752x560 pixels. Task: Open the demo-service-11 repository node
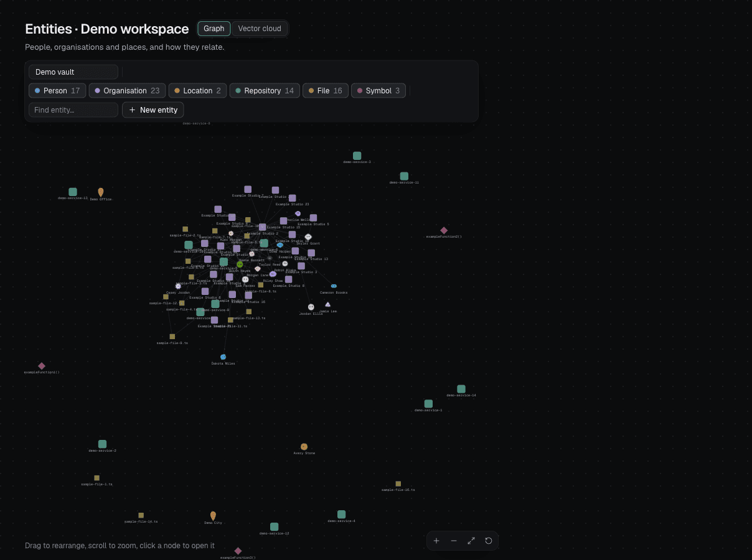coord(404,176)
